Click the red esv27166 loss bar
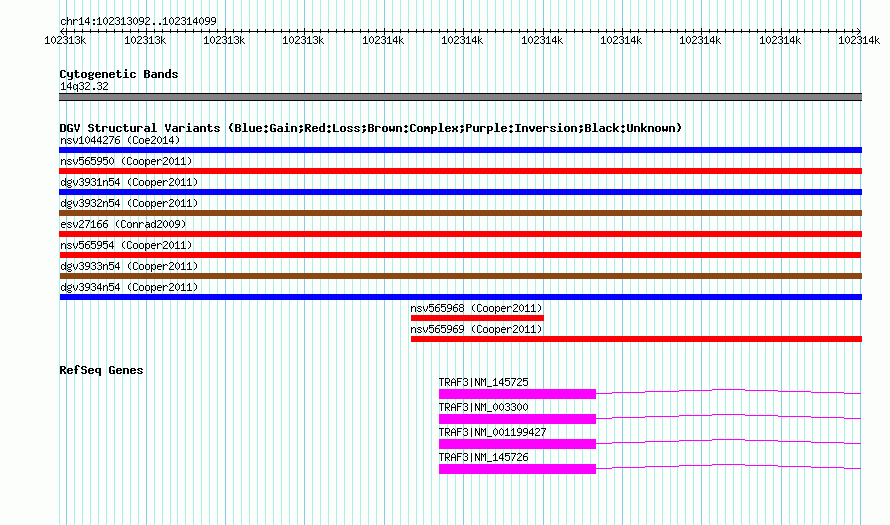The width and height of the screenshot is (890, 525). tap(460, 234)
